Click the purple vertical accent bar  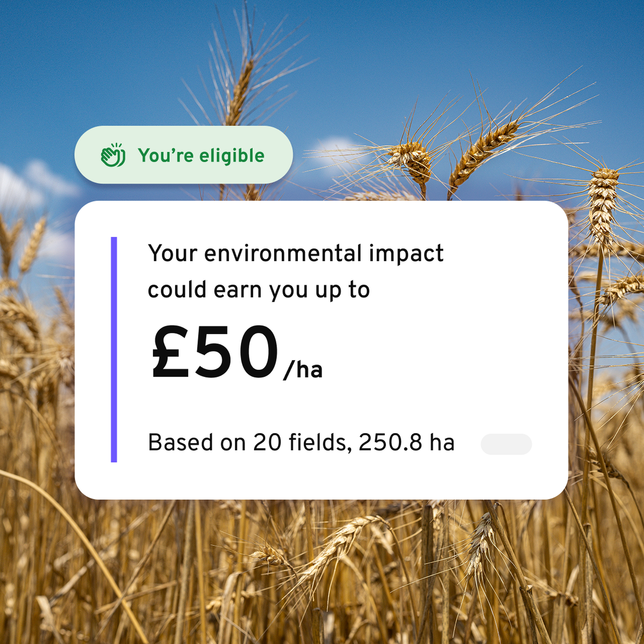coord(114,349)
